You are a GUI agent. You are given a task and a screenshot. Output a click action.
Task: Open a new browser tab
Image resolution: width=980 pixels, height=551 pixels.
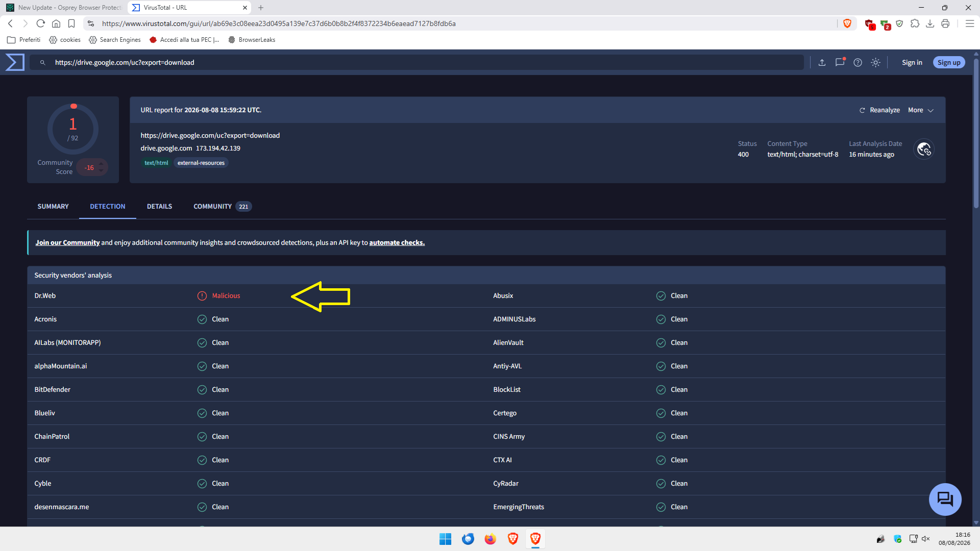261,8
